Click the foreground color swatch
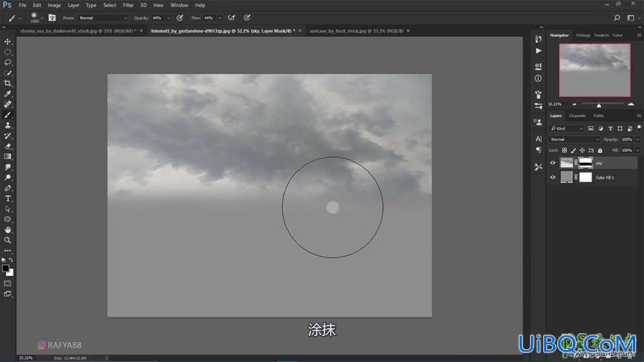This screenshot has width=644, height=362. [5, 268]
